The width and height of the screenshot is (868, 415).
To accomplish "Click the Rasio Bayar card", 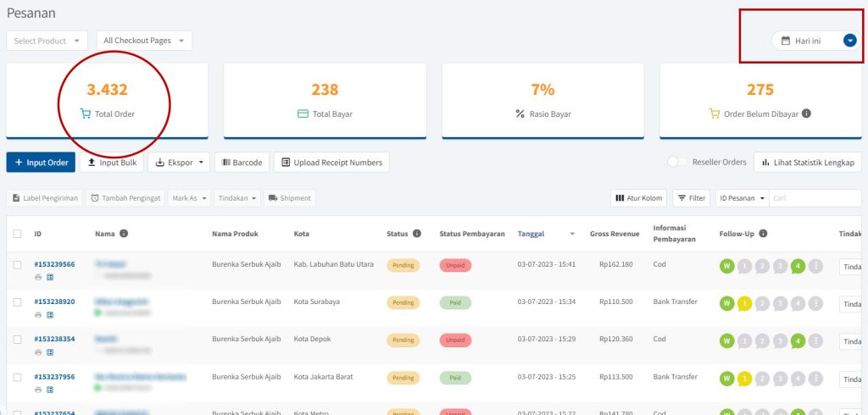I will (x=543, y=100).
